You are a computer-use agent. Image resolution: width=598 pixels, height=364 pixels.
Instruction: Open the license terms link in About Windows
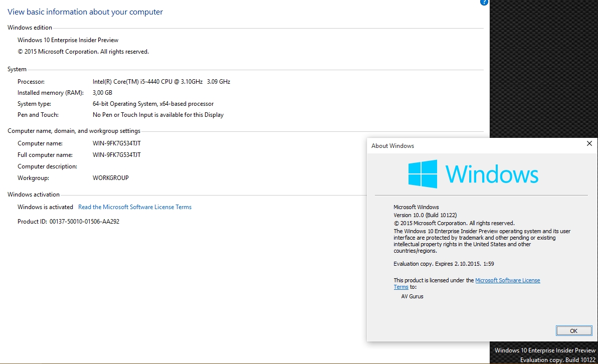pyautogui.click(x=507, y=280)
